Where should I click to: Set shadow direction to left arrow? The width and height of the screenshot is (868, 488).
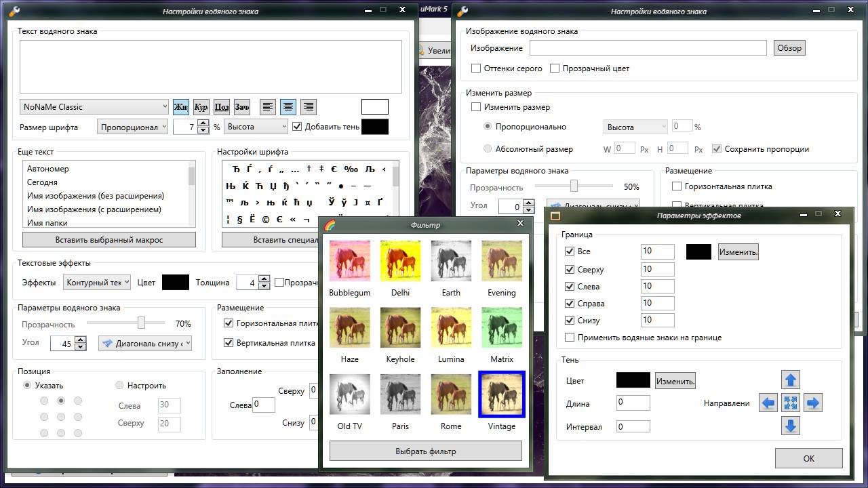click(x=768, y=403)
